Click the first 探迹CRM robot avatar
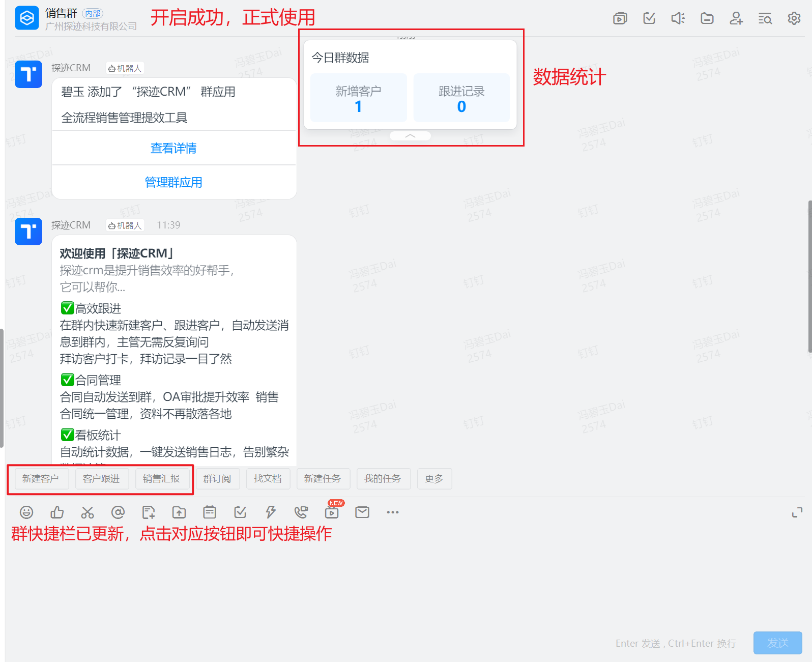812x662 pixels. 28,74
